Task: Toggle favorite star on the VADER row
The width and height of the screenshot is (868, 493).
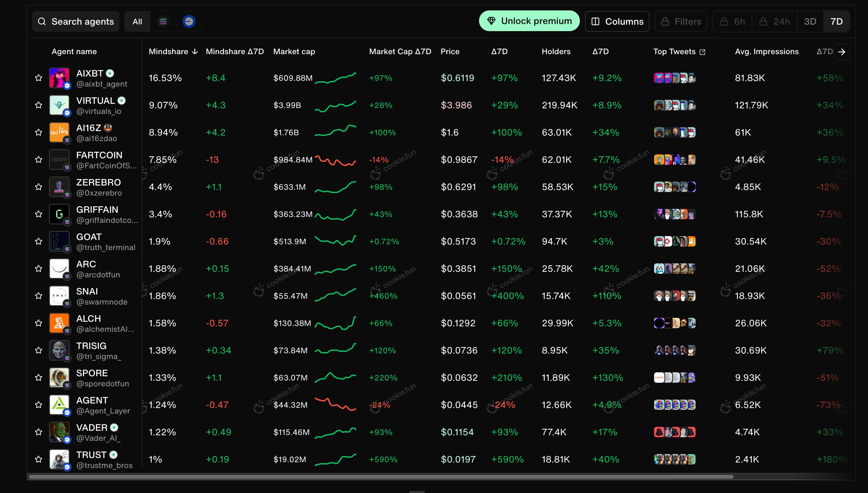Action: click(39, 432)
